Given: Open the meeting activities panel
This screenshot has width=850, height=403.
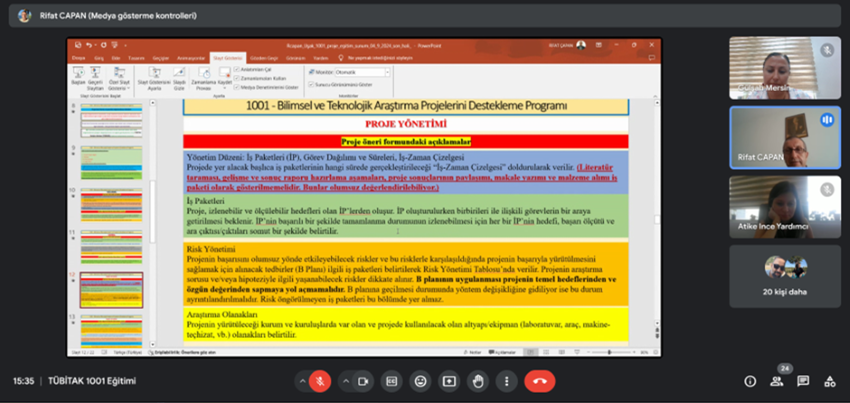Looking at the screenshot, I should [x=829, y=381].
